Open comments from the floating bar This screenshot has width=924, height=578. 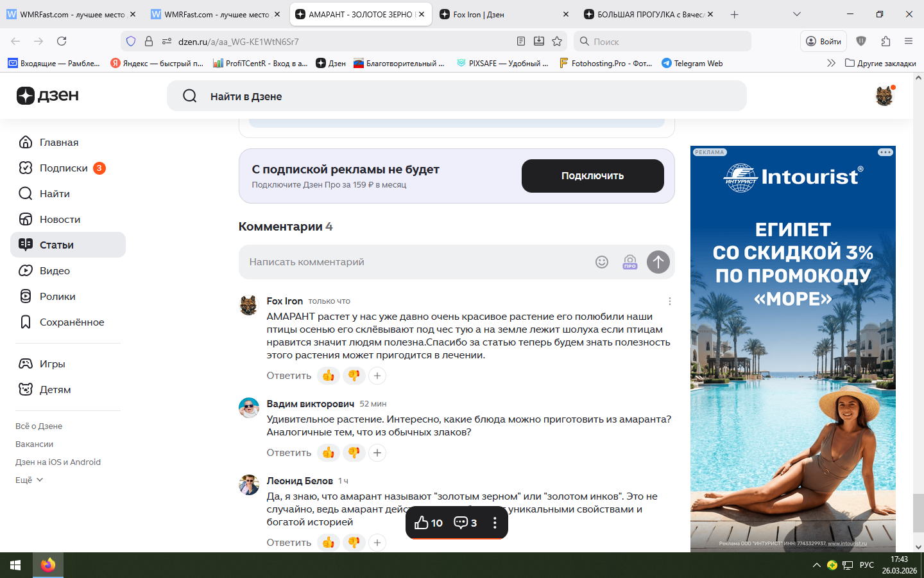click(465, 523)
